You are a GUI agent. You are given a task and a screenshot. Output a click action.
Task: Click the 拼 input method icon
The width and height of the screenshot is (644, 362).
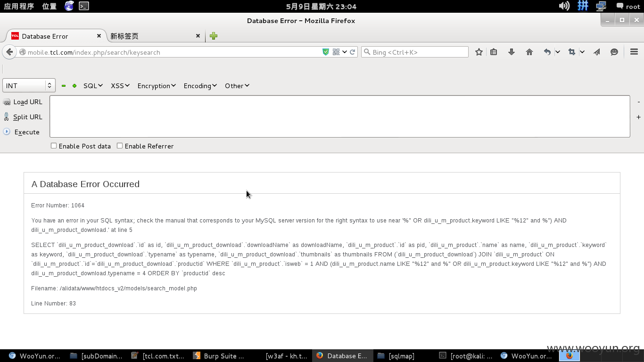point(583,6)
